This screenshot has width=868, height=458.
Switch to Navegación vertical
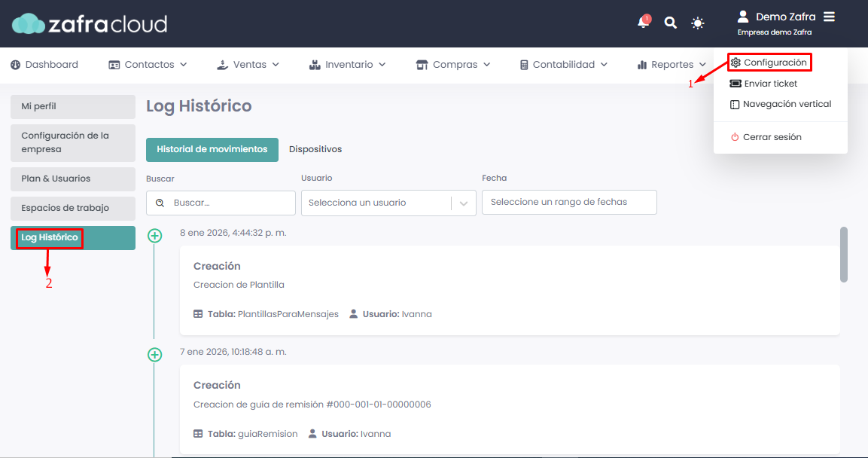[781, 104]
